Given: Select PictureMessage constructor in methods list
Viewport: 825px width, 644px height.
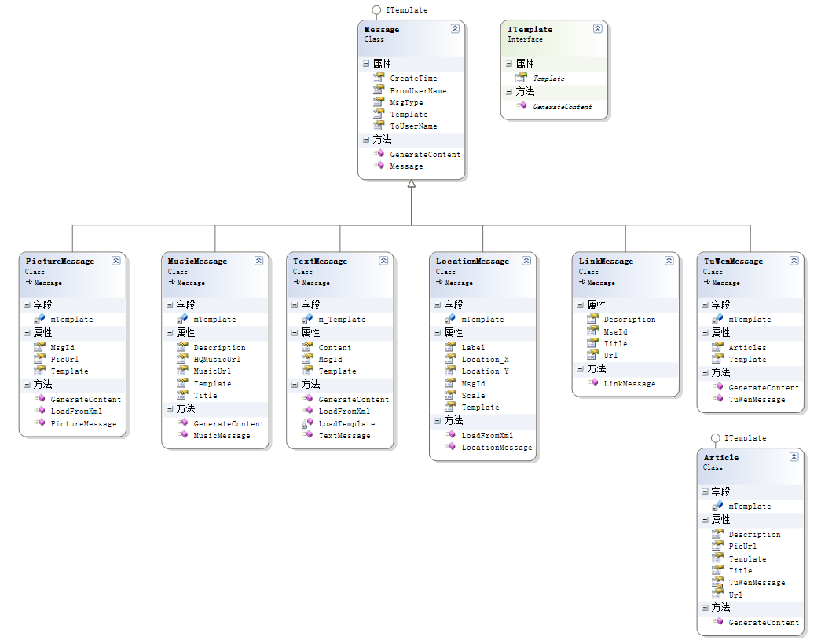Looking at the screenshot, I should [83, 424].
